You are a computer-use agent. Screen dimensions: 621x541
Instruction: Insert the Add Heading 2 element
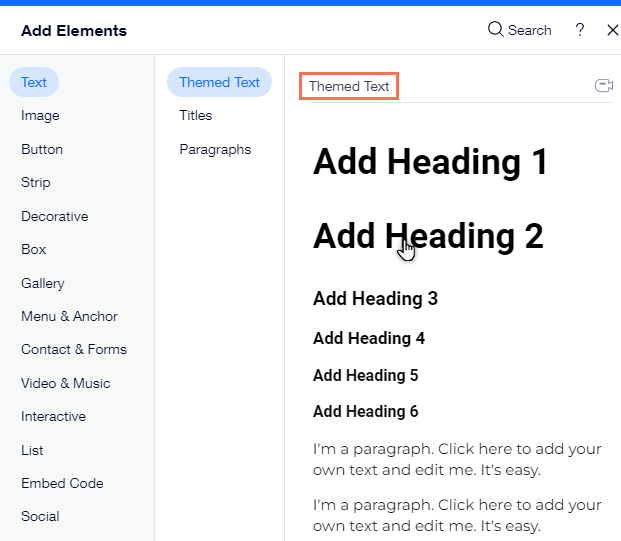[428, 236]
